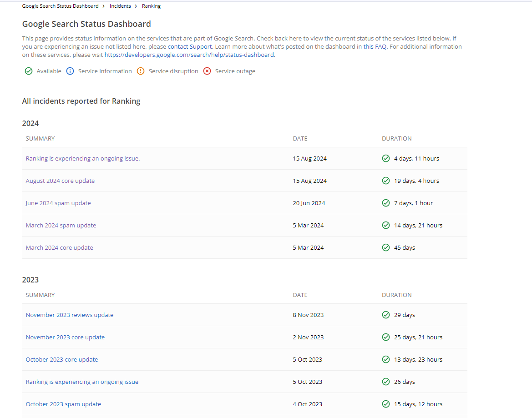Click the duration text '26 days'
The width and height of the screenshot is (532, 418).
coord(405,382)
